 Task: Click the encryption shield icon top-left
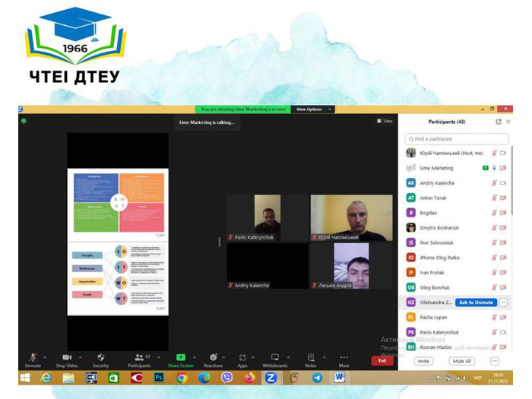point(24,121)
